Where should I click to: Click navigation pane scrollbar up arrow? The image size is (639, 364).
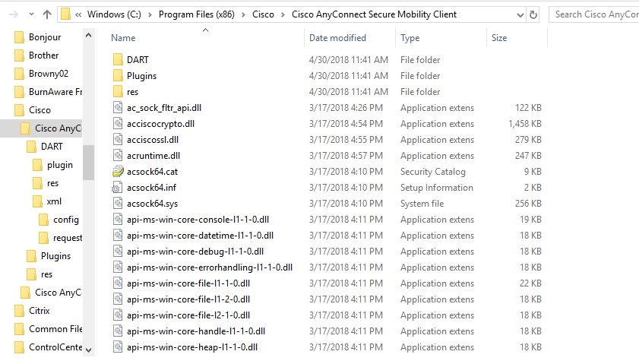tap(88, 36)
